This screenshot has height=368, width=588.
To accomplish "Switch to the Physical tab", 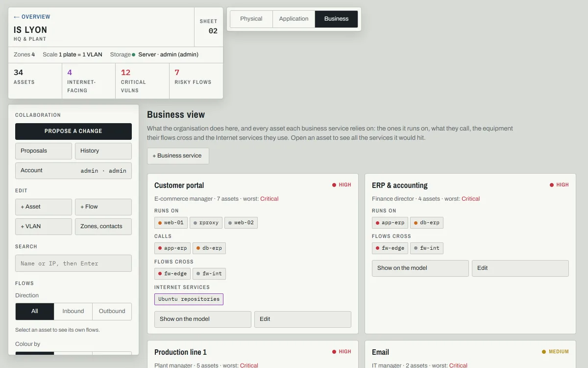I will pos(251,19).
